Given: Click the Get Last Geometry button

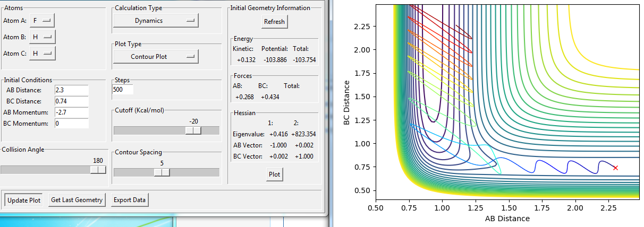Looking at the screenshot, I should [x=77, y=200].
